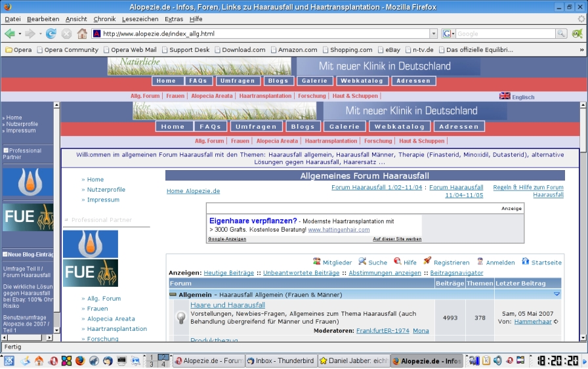This screenshot has width=588, height=369.
Task: Open the Haare und Haarausfall forum link
Action: click(228, 305)
